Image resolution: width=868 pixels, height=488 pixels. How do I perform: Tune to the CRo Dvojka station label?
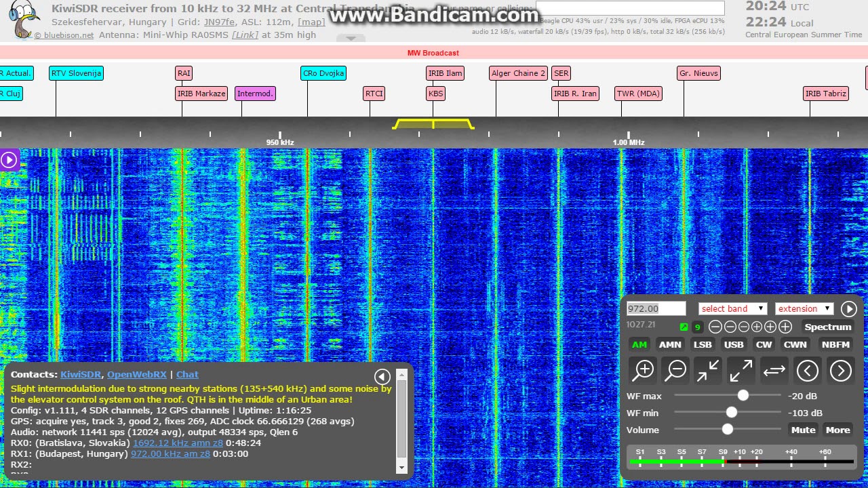(x=323, y=73)
